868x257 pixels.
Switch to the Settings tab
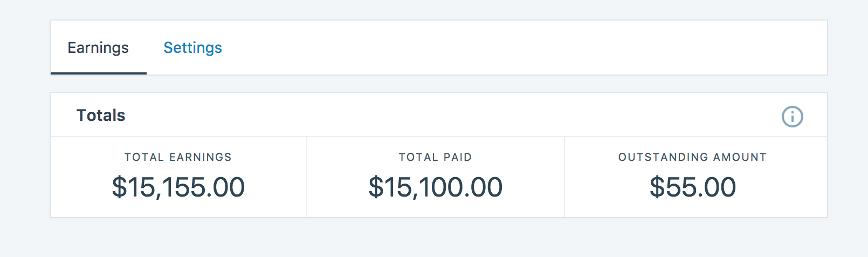(192, 48)
